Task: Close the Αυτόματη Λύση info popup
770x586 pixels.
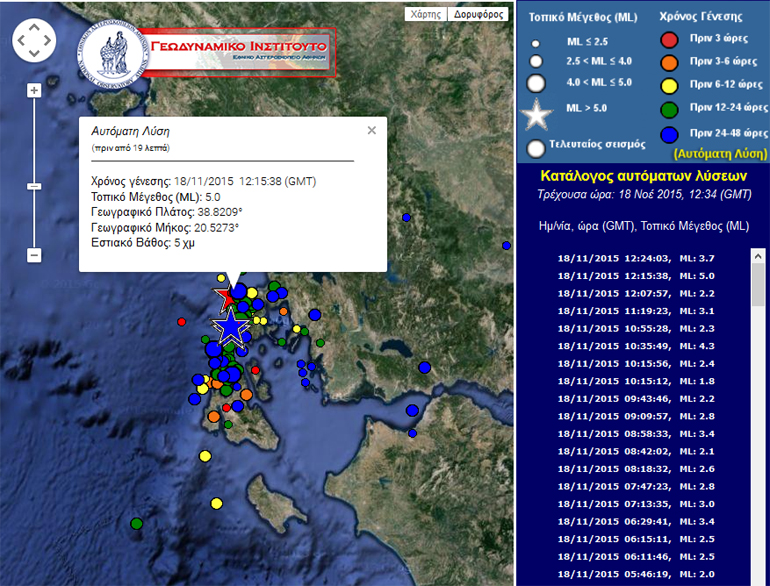Action: pyautogui.click(x=371, y=130)
